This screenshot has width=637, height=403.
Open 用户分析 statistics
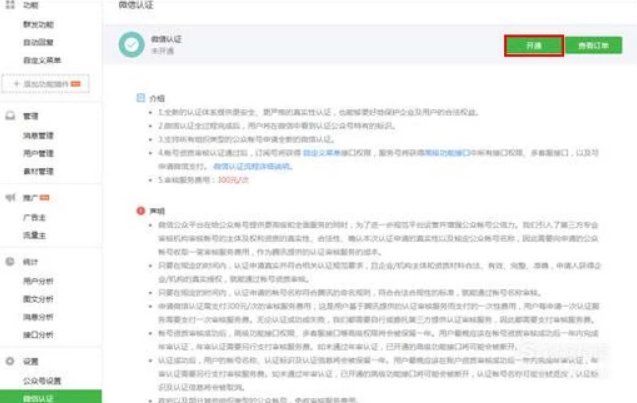(38, 281)
